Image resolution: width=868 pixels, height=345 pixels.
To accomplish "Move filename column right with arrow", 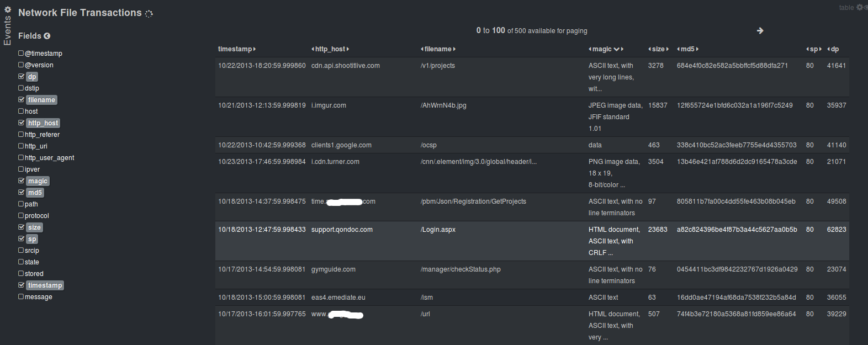I will (454, 49).
